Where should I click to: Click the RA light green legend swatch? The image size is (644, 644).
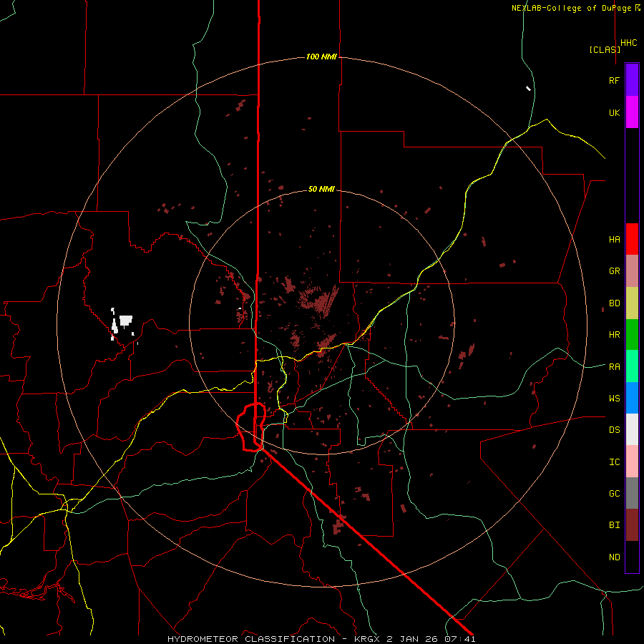coord(632,366)
